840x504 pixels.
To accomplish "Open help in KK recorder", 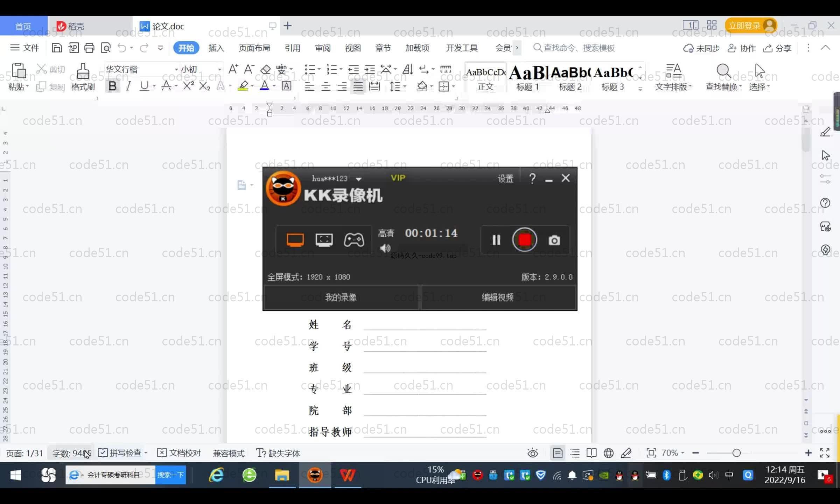I will (532, 178).
